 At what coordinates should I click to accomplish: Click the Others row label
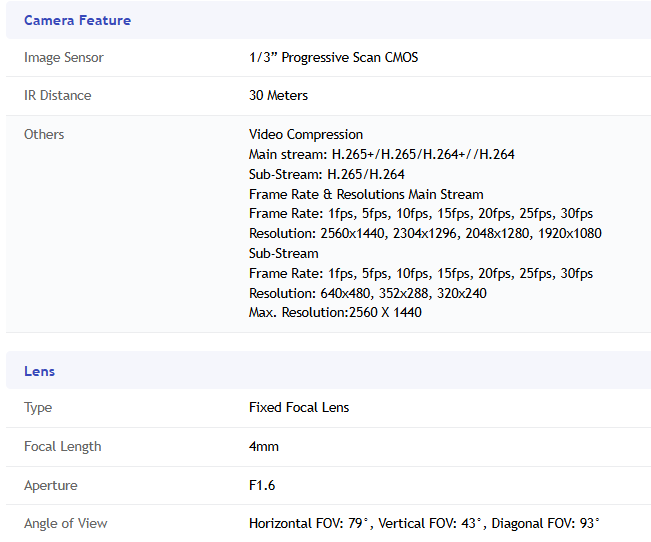coord(44,134)
